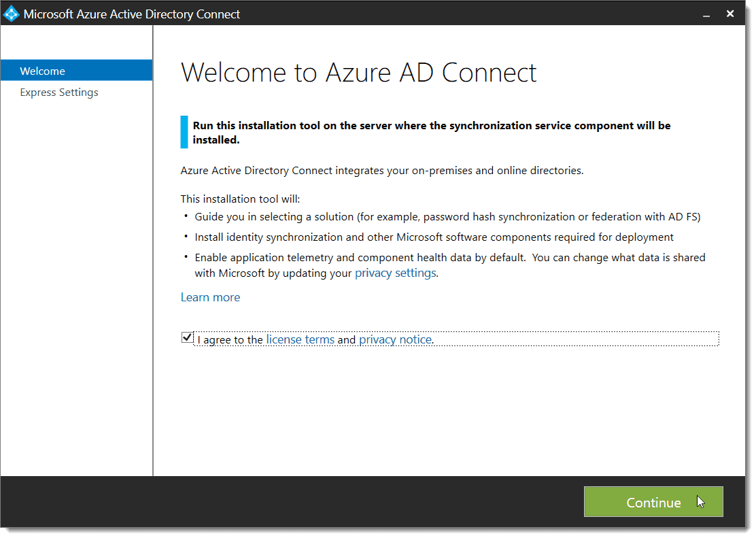Open the license terms link
The image size is (756, 538).
point(300,339)
